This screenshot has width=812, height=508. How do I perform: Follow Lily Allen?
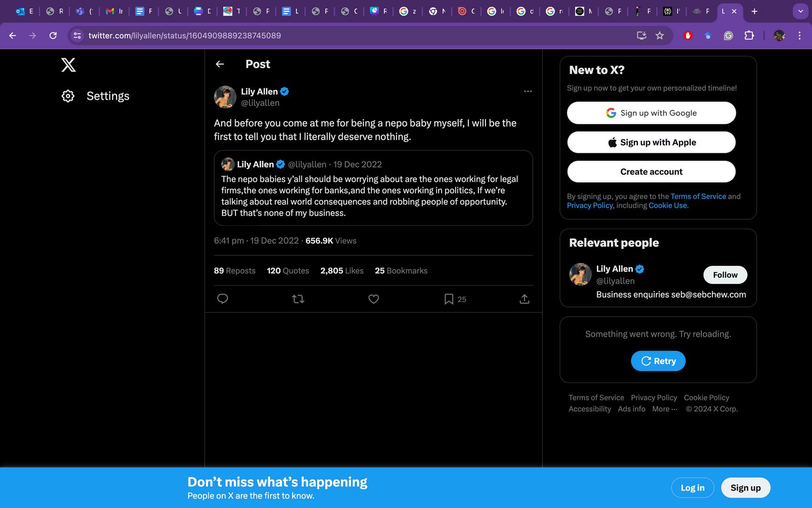click(725, 275)
